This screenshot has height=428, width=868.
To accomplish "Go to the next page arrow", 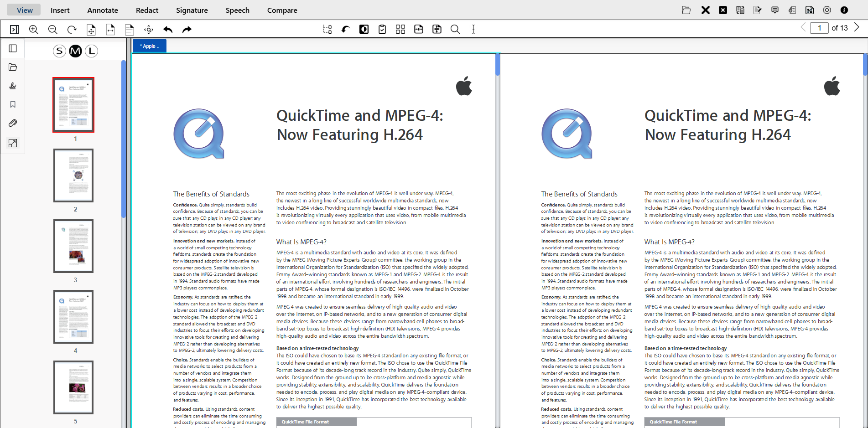I will pos(857,28).
